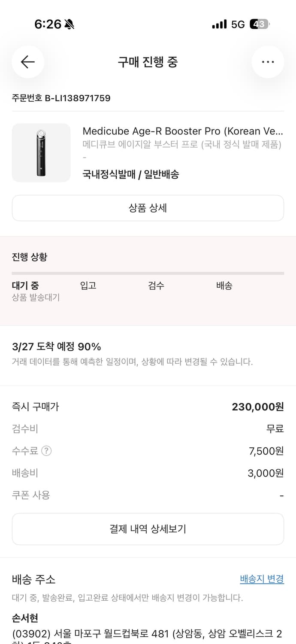This screenshot has width=296, height=644.
Task: Tap the battery indicator showing 43
Action: tap(260, 24)
